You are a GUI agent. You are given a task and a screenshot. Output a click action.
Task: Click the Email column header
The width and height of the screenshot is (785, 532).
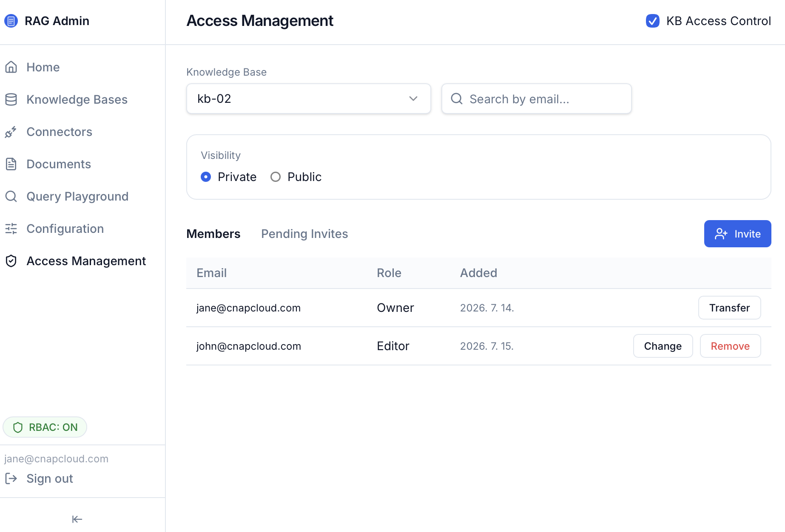pyautogui.click(x=211, y=273)
